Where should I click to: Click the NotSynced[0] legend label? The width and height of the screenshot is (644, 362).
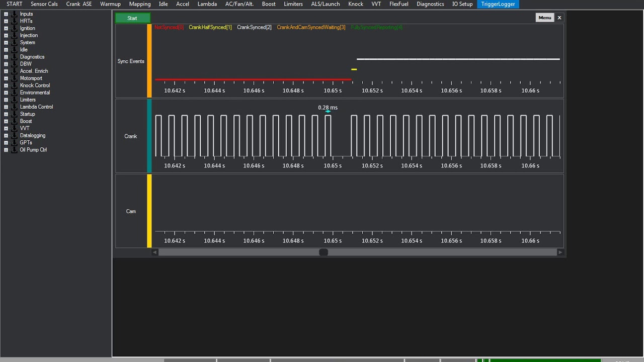pyautogui.click(x=169, y=27)
